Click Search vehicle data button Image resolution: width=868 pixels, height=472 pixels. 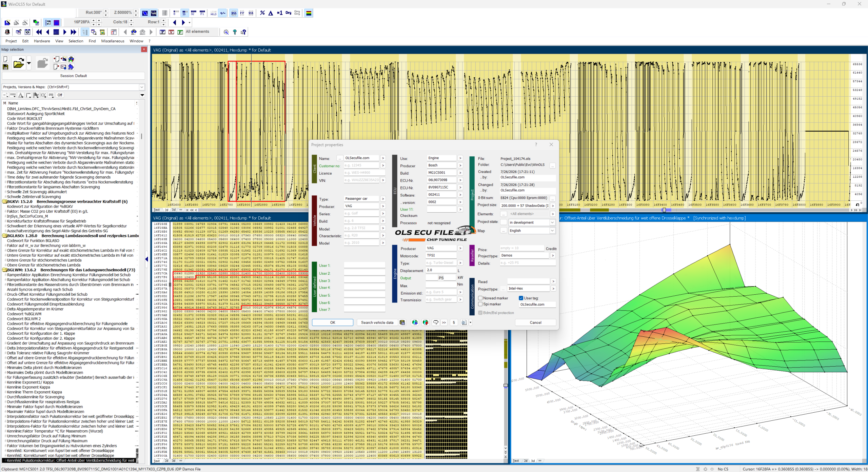377,322
